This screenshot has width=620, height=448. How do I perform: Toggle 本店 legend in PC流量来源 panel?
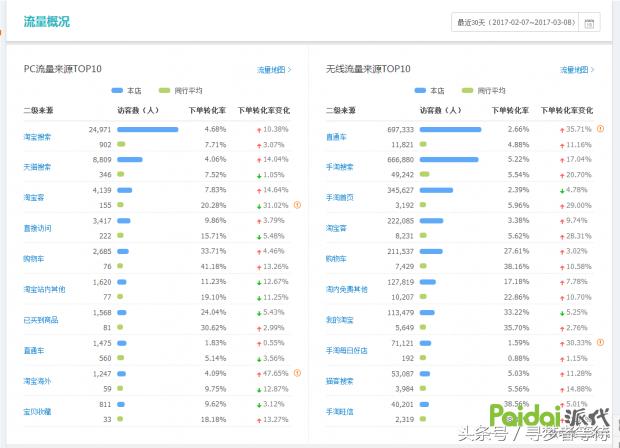pos(126,91)
